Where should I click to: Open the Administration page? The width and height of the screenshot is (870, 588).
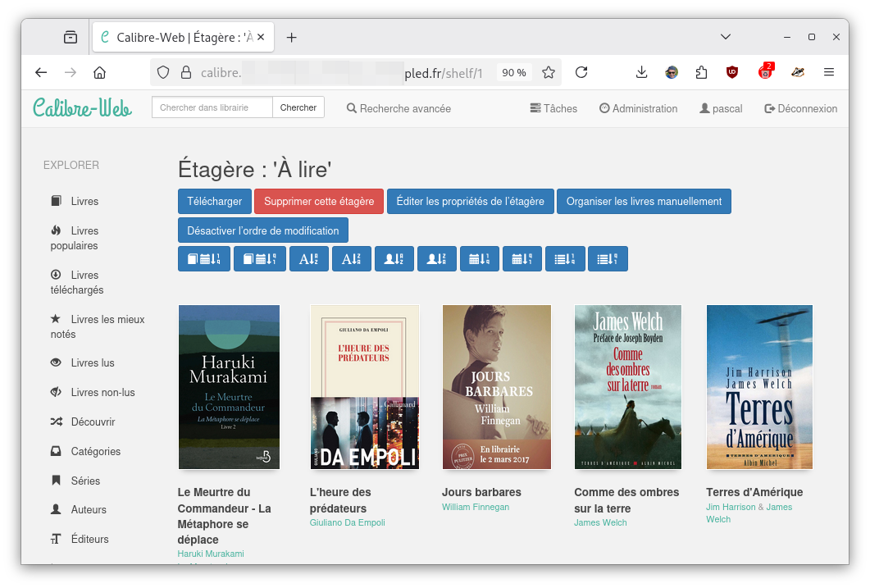coord(639,108)
